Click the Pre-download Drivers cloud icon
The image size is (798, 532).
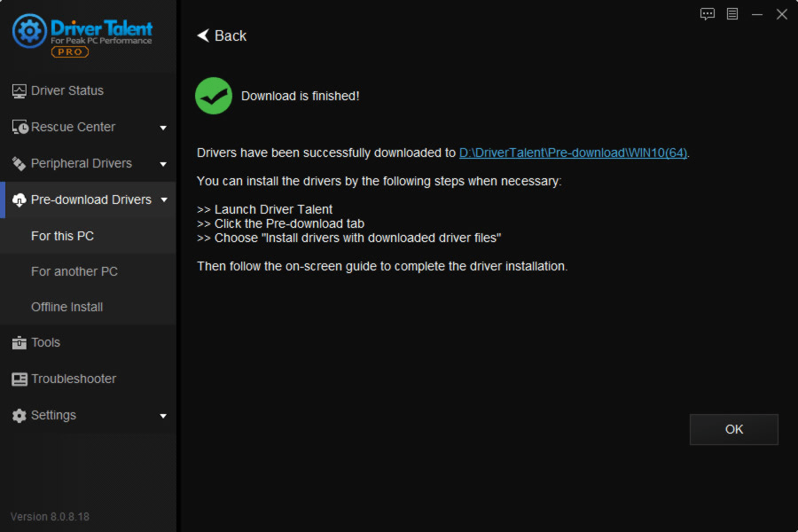click(x=20, y=200)
